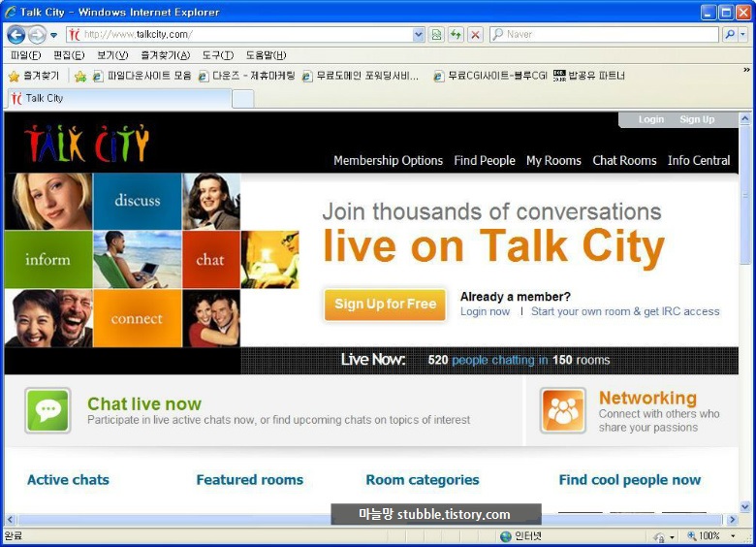Click the 100% zoom level button
This screenshot has width=756, height=547.
click(704, 536)
